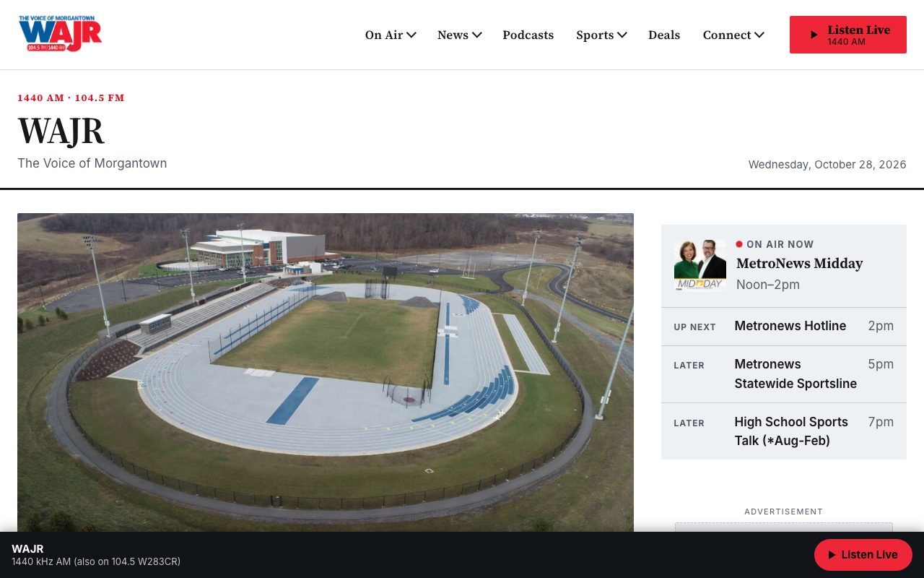The height and width of the screenshot is (578, 924).
Task: Open the News menu label
Action: pyautogui.click(x=453, y=35)
